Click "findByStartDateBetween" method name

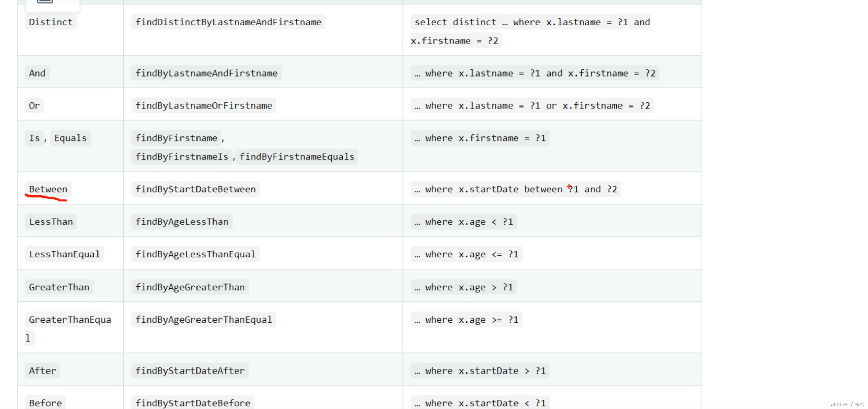[195, 189]
